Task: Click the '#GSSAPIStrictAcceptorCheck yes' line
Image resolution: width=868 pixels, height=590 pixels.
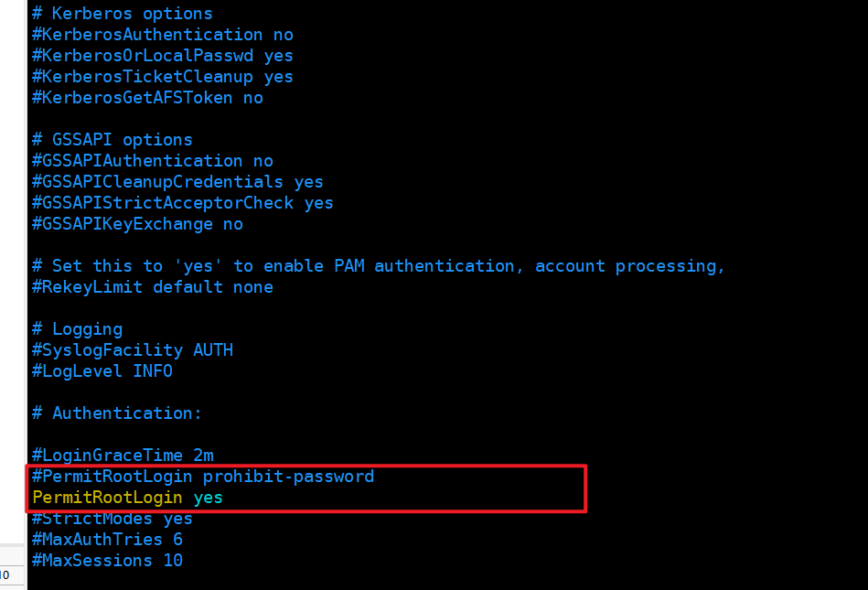Action: coord(183,203)
